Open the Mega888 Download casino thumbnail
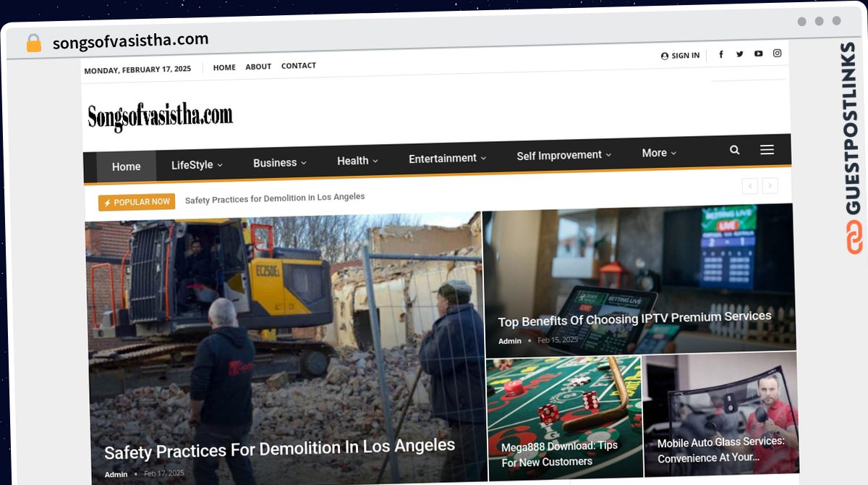Image resolution: width=868 pixels, height=485 pixels. point(563,418)
